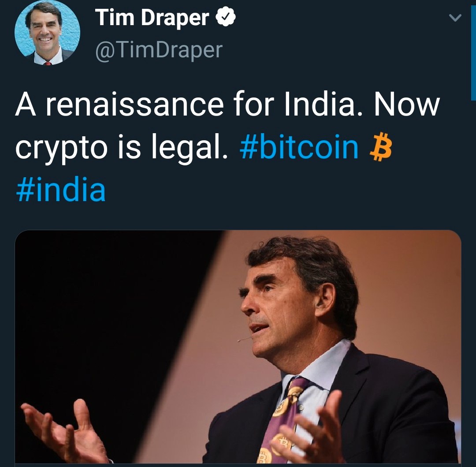Click the blue scrollbar at right edge

pyautogui.click(x=473, y=50)
